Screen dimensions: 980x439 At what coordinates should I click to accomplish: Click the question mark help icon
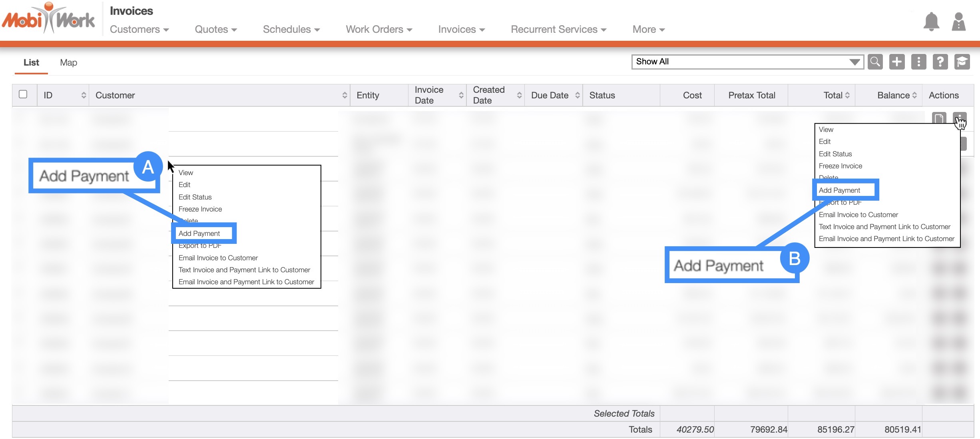(x=940, y=62)
